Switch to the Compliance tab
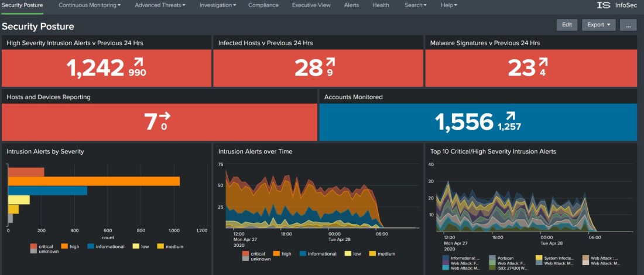 coord(263,5)
